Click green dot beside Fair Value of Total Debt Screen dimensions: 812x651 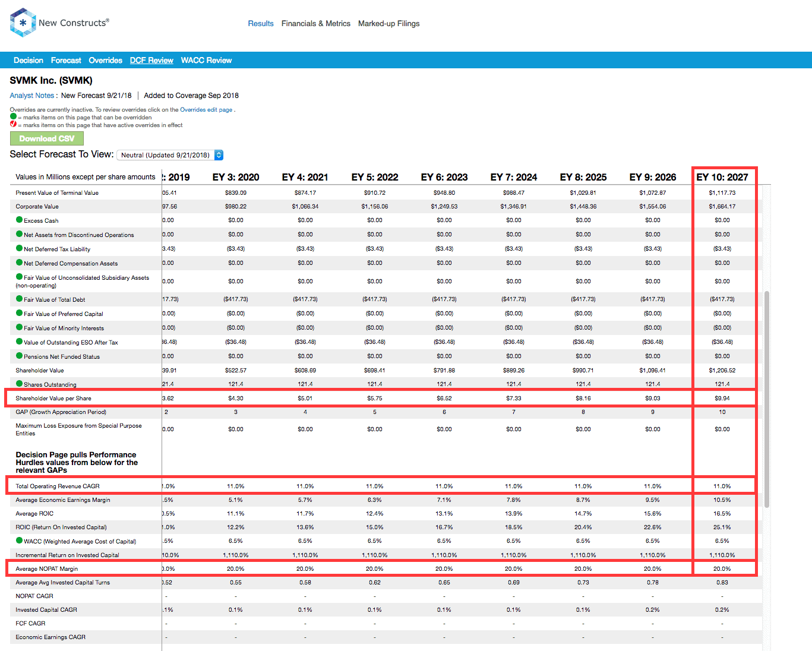click(20, 299)
